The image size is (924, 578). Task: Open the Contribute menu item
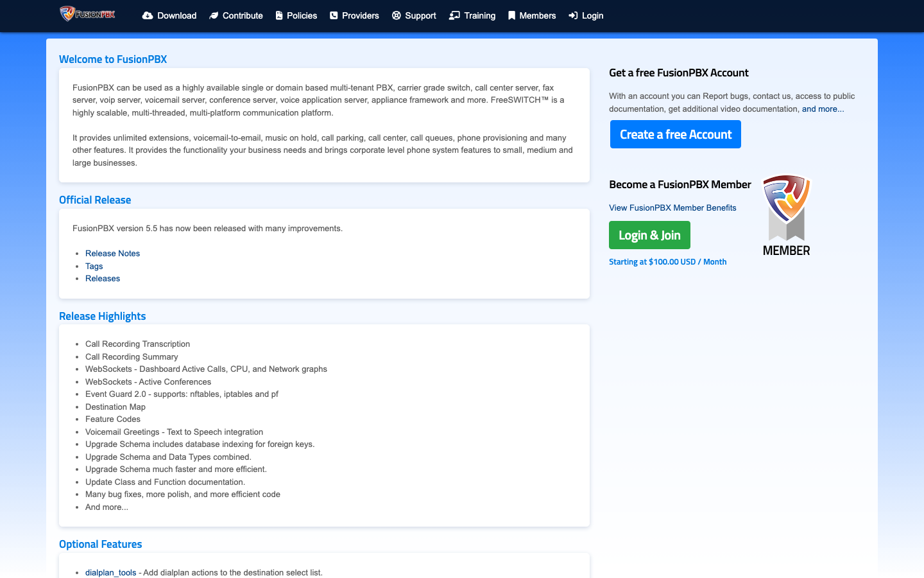pyautogui.click(x=236, y=15)
